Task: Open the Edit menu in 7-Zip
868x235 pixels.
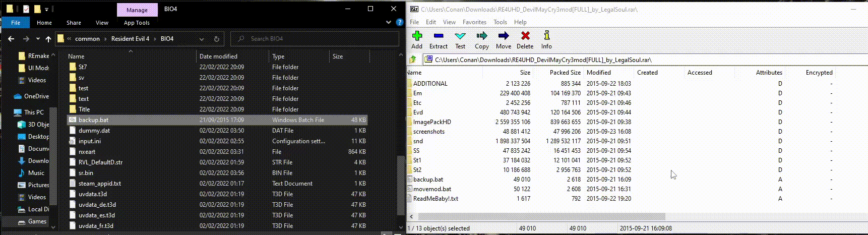Action: click(x=431, y=22)
